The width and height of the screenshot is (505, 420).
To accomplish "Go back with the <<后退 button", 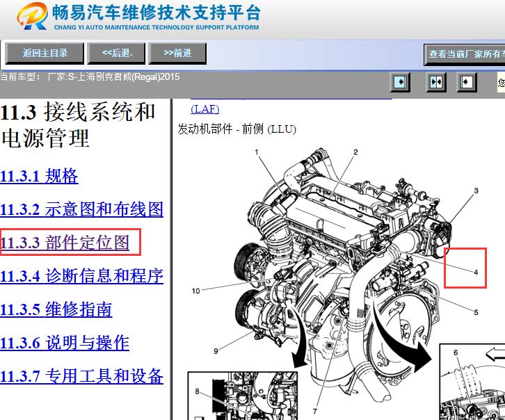I will (x=117, y=54).
